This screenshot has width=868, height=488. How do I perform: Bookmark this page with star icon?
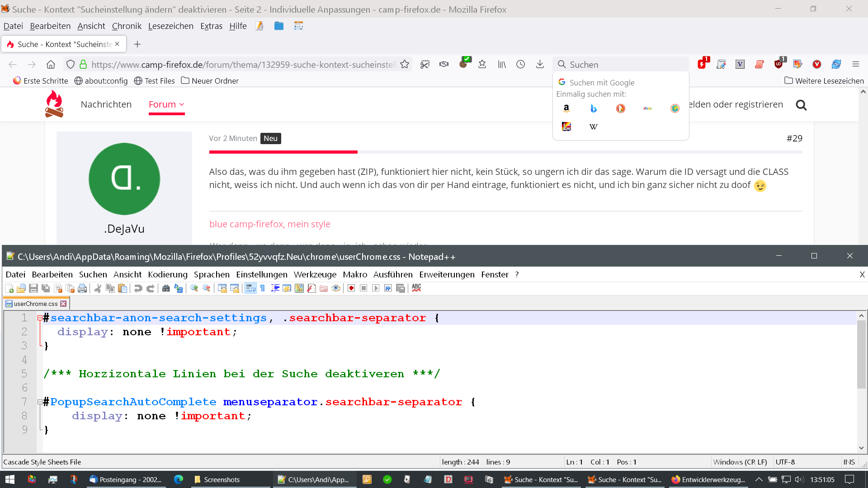click(x=405, y=64)
